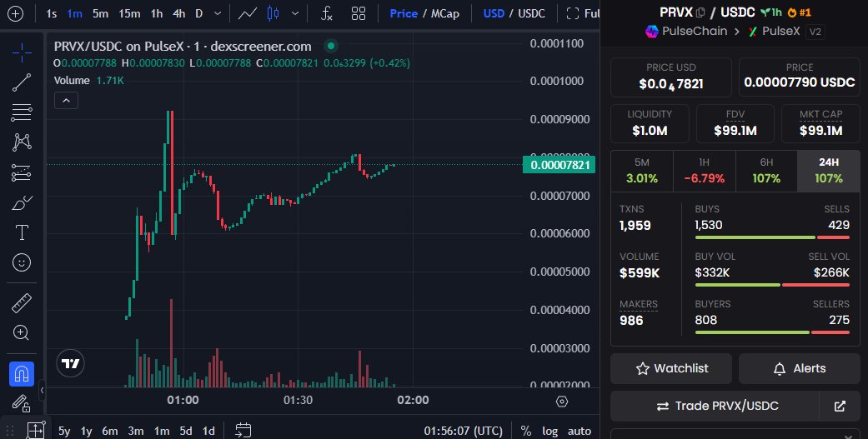Set chart range to 5d
This screenshot has width=868, height=439.
point(186,431)
